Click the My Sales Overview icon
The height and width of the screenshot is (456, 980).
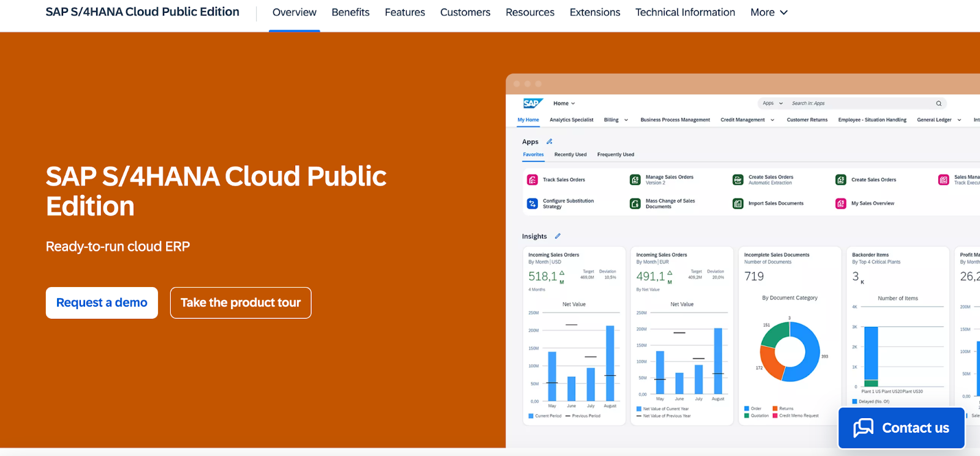tap(841, 204)
